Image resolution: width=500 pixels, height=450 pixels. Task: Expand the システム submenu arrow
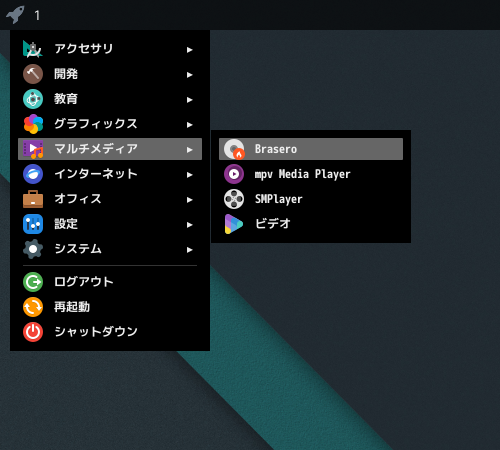tap(190, 250)
